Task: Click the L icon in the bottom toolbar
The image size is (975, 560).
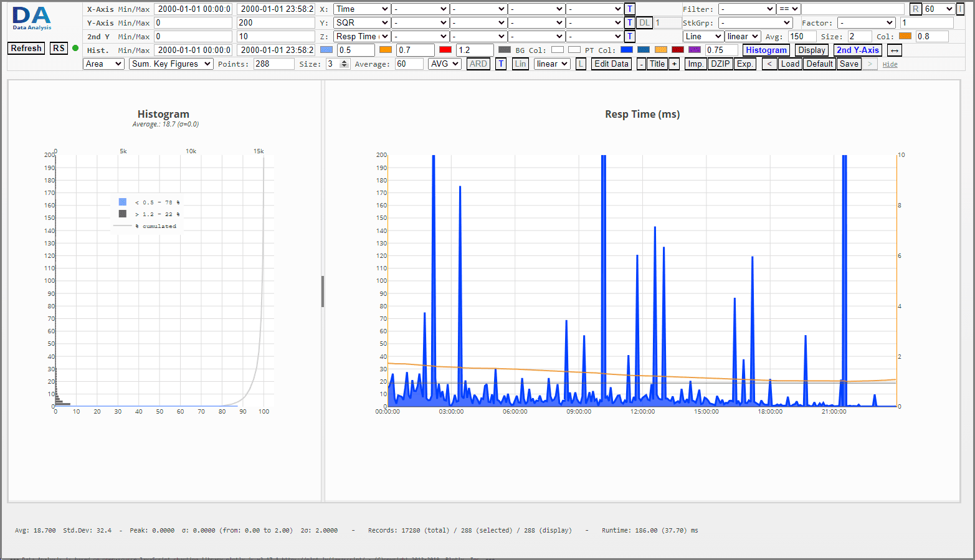Action: click(581, 63)
